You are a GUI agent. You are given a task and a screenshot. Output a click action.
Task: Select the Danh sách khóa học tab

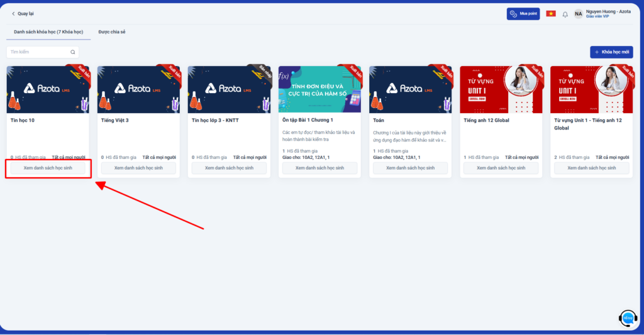(45, 31)
